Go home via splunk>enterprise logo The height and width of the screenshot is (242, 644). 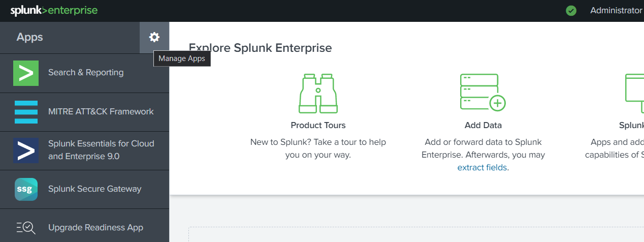point(54,10)
